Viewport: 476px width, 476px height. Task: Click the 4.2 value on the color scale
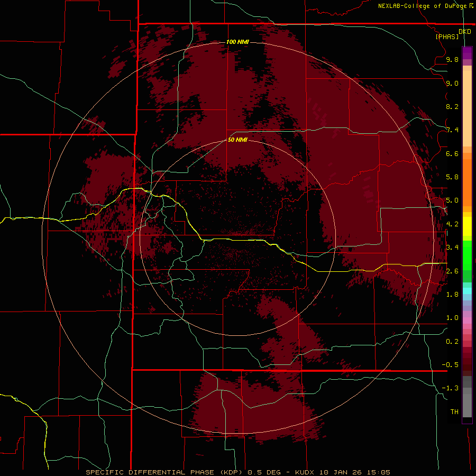point(452,224)
